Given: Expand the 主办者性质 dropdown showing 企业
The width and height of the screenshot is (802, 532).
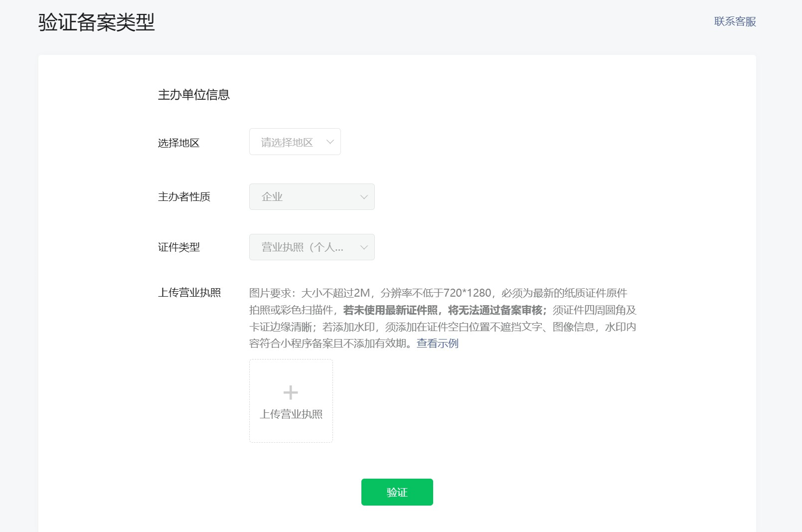Looking at the screenshot, I should 312,197.
